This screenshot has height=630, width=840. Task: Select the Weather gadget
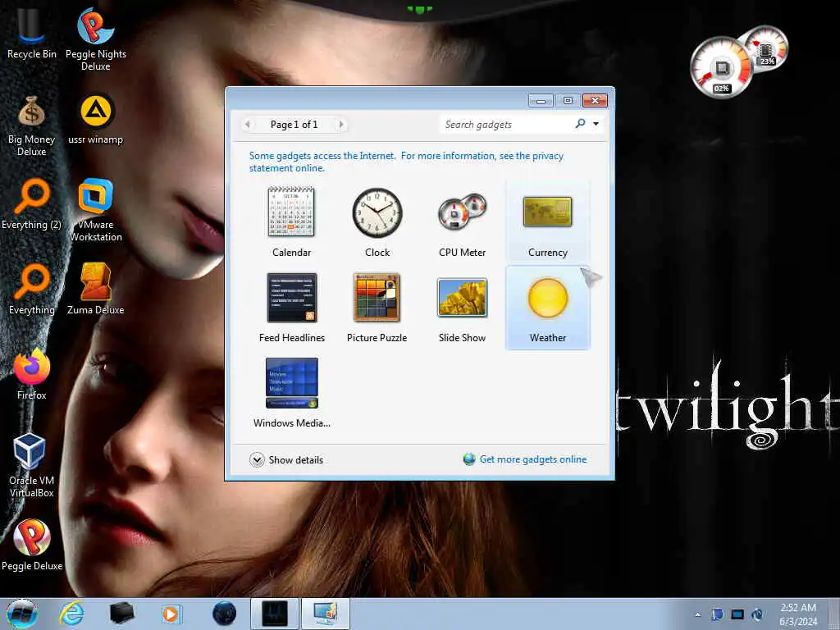(547, 308)
